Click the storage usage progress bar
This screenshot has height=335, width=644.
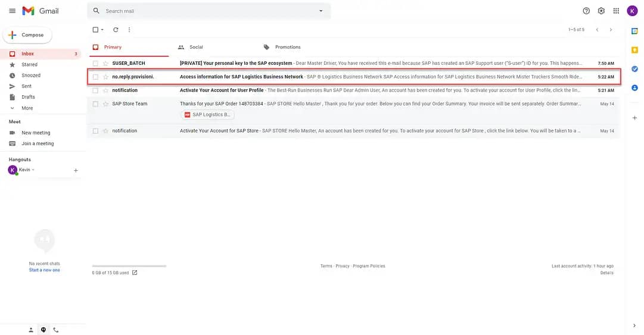click(129, 266)
